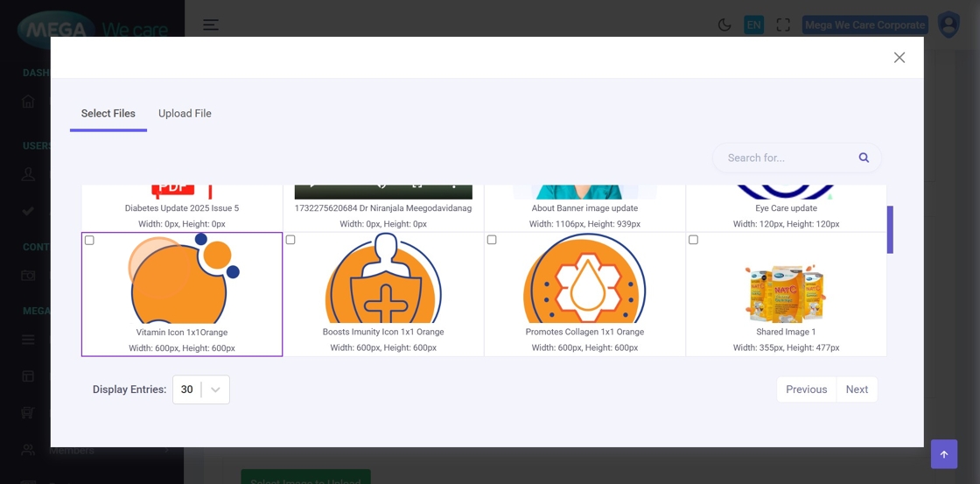Screen dimensions: 980x484
Task: Click the EN language icon
Action: [x=753, y=25]
